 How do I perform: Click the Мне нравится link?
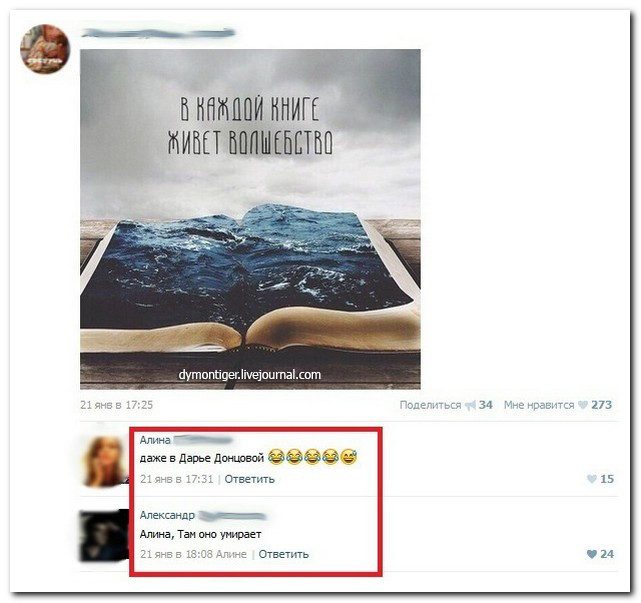(x=539, y=405)
